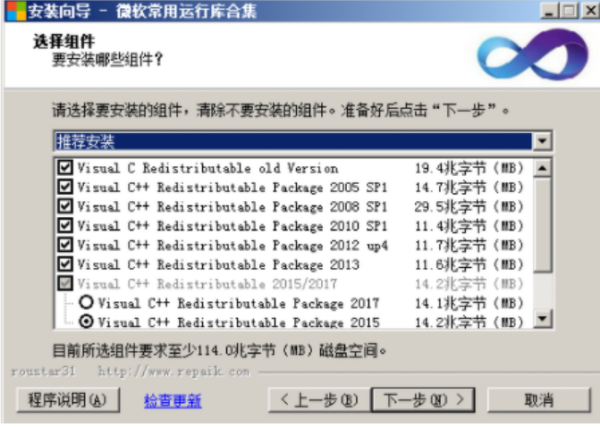600x427 pixels.
Task: Click Visual C++ Redistributable Package 2013 label
Action: (x=218, y=264)
